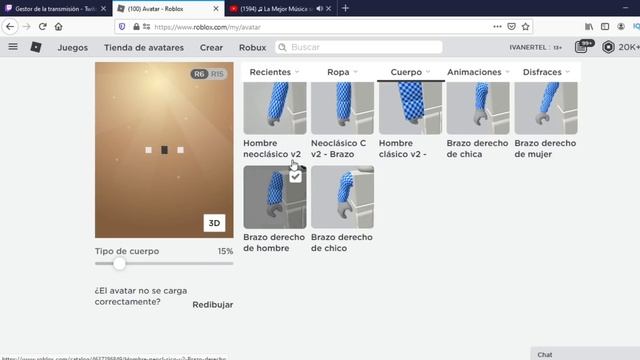The image size is (640, 360).
Task: Go to the Roblox home logo
Action: (36, 47)
